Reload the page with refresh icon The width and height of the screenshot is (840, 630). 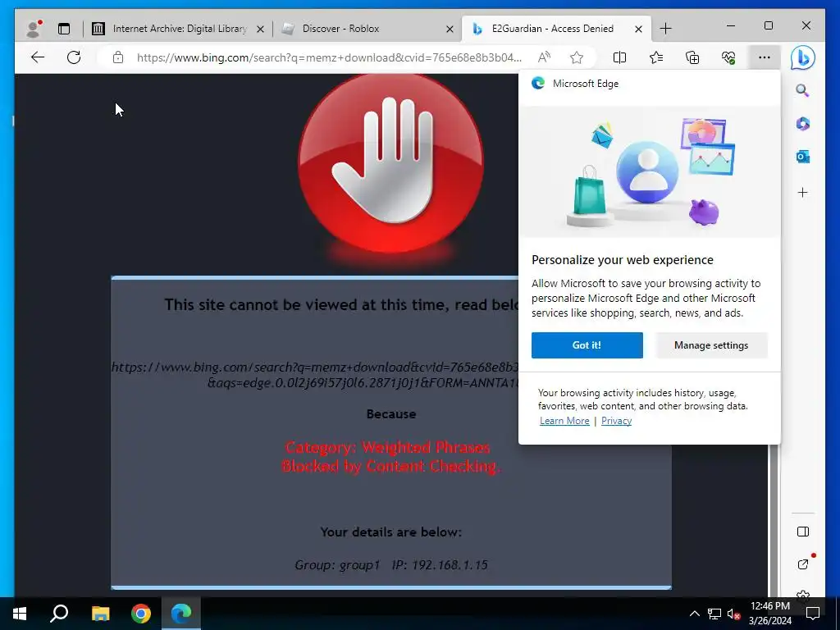pyautogui.click(x=74, y=57)
